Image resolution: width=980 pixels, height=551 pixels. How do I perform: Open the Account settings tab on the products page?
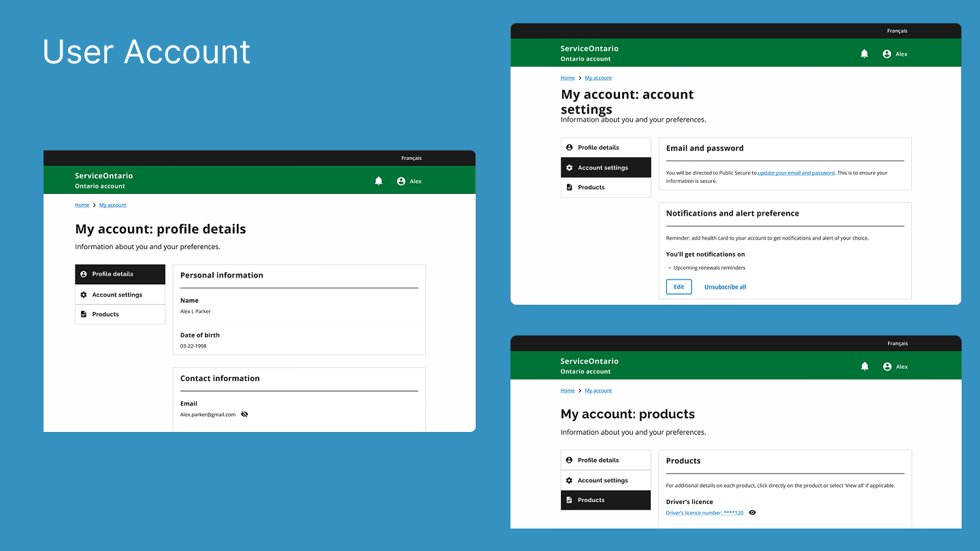pyautogui.click(x=602, y=480)
